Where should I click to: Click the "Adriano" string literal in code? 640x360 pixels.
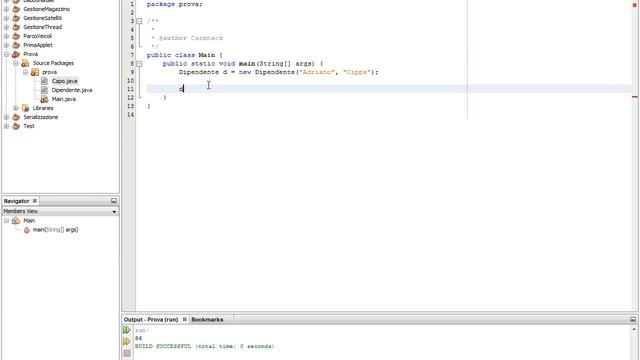click(x=317, y=72)
